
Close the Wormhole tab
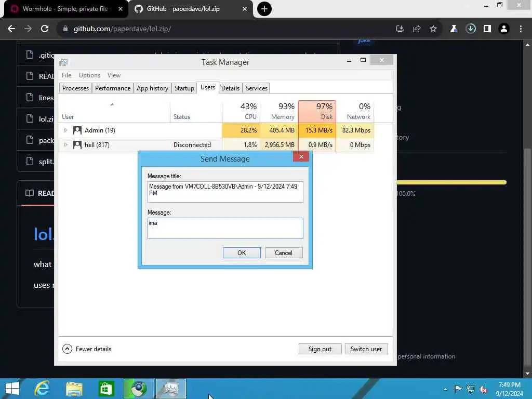121,9
